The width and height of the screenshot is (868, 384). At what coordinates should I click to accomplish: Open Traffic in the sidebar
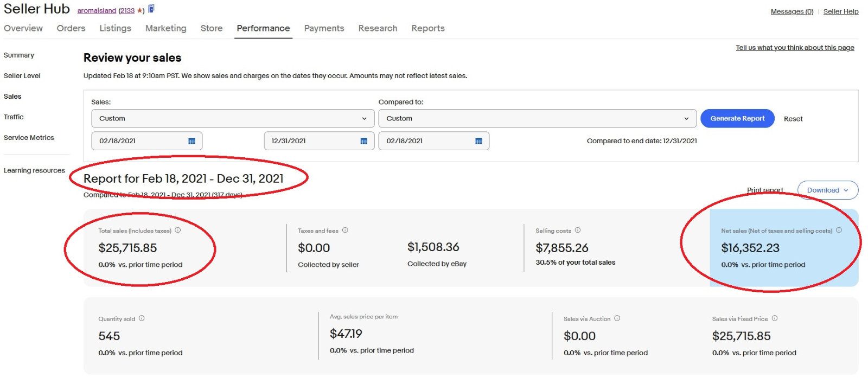(14, 117)
